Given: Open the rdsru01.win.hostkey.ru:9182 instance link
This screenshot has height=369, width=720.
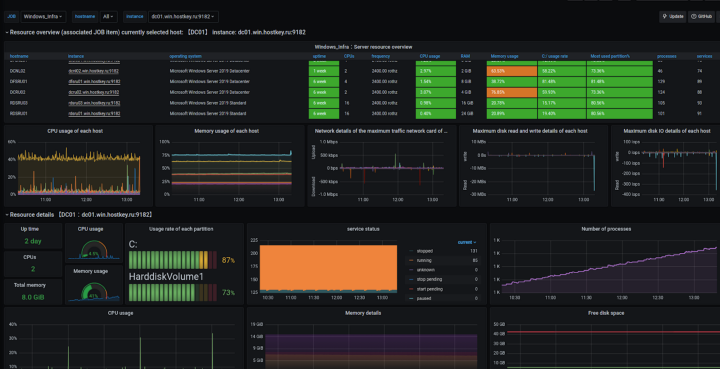Looking at the screenshot, I should [94, 113].
